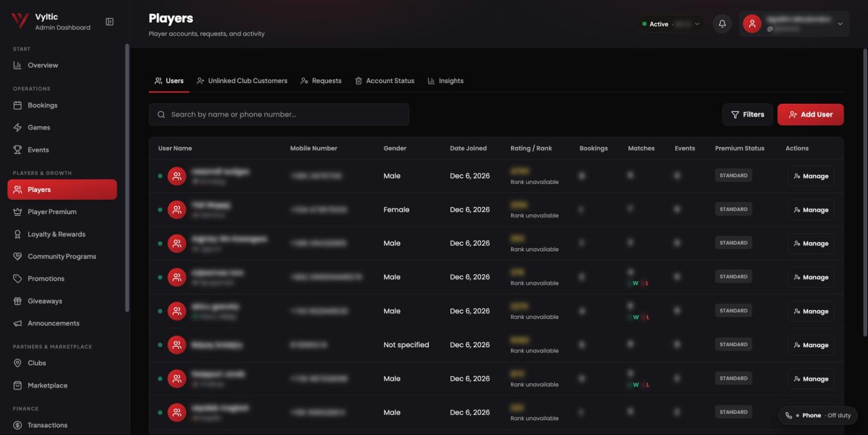Click the Add User button

pyautogui.click(x=810, y=114)
